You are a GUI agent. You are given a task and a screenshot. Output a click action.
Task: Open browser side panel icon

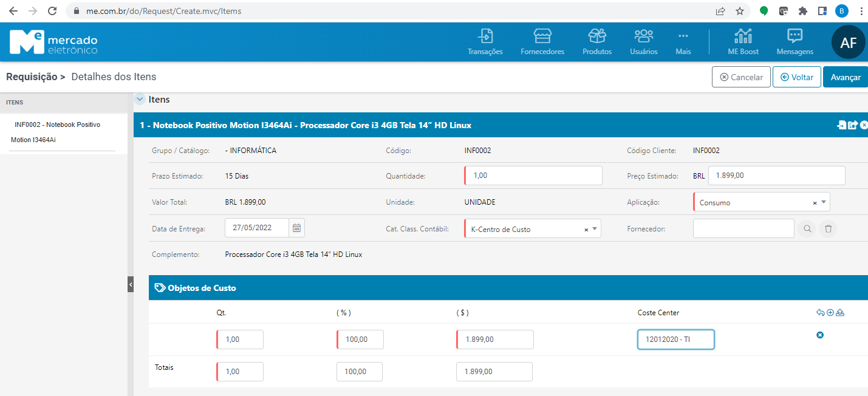pyautogui.click(x=822, y=11)
